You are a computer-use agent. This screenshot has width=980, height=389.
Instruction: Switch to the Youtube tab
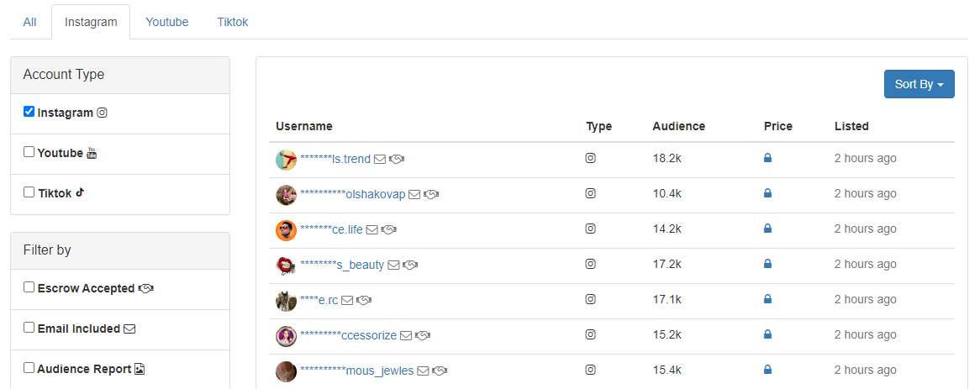(x=166, y=22)
